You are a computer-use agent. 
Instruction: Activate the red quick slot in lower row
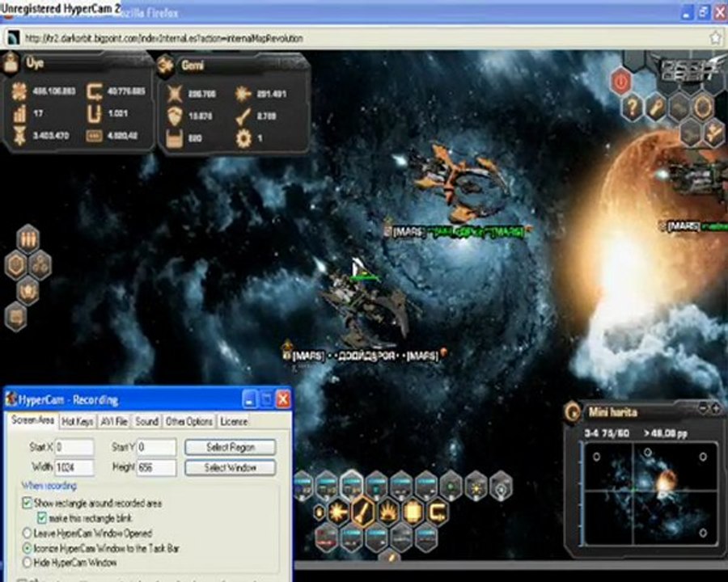pos(327,538)
